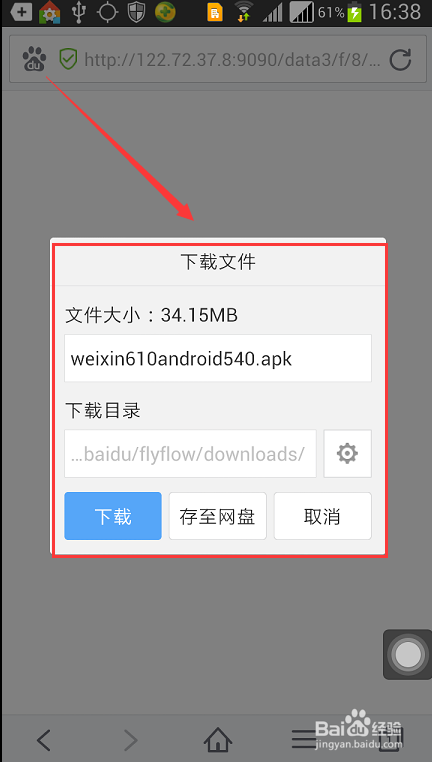Screen dimensions: 432x762
Task: Edit the weixin610android540.apk filename field
Action: [218, 358]
